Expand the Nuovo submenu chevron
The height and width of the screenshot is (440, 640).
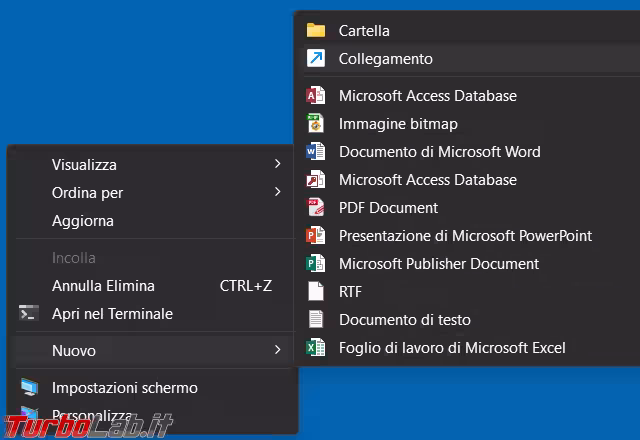tap(277, 350)
